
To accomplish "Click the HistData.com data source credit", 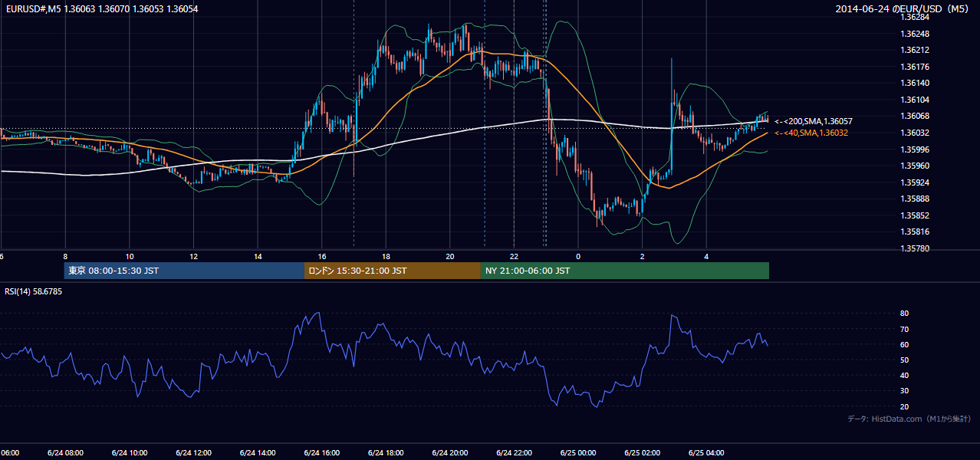I will point(909,419).
